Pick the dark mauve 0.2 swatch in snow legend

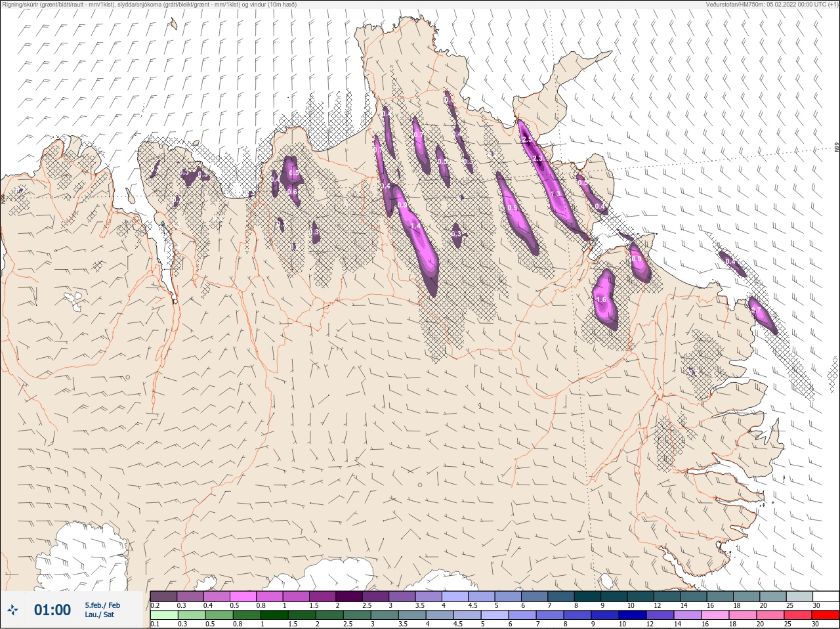(163, 596)
